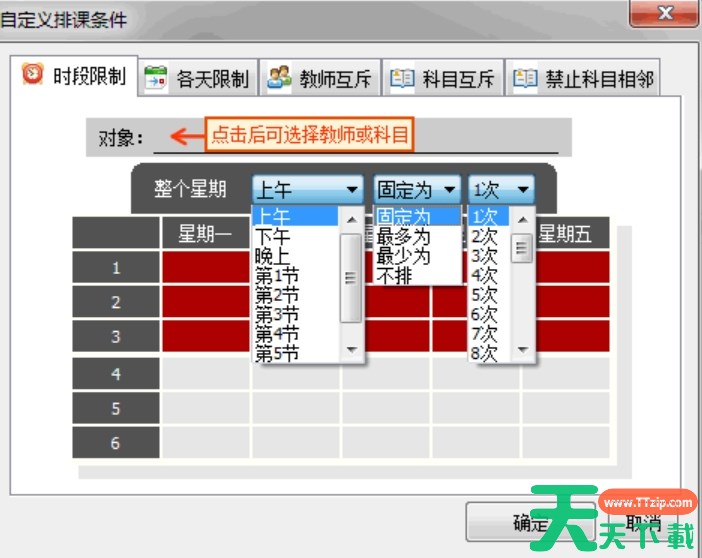
Task: Open the 教师互斥 tab
Action: click(320, 78)
